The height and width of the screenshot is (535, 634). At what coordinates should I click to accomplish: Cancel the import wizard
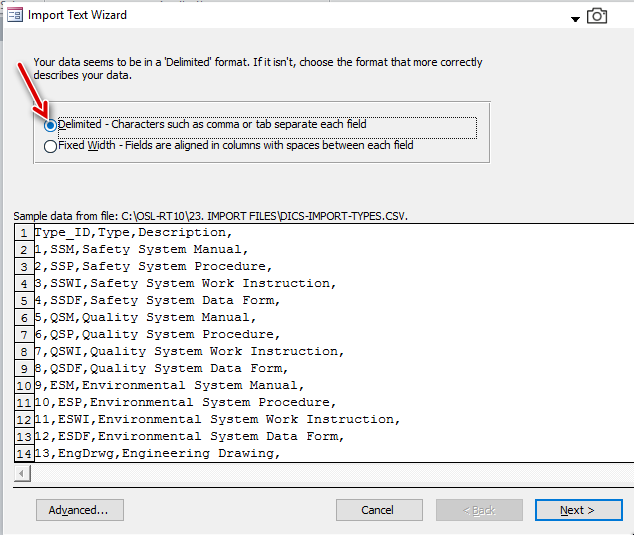(379, 510)
